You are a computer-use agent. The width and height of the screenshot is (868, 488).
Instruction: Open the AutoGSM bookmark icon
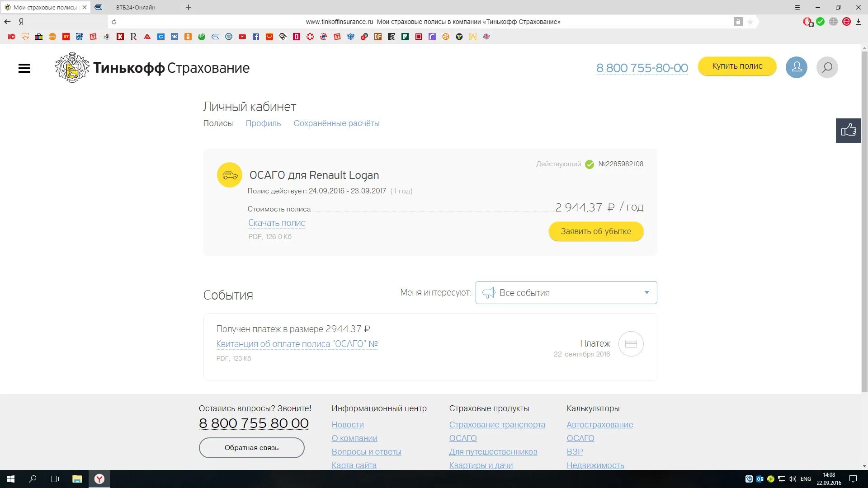pos(80,37)
